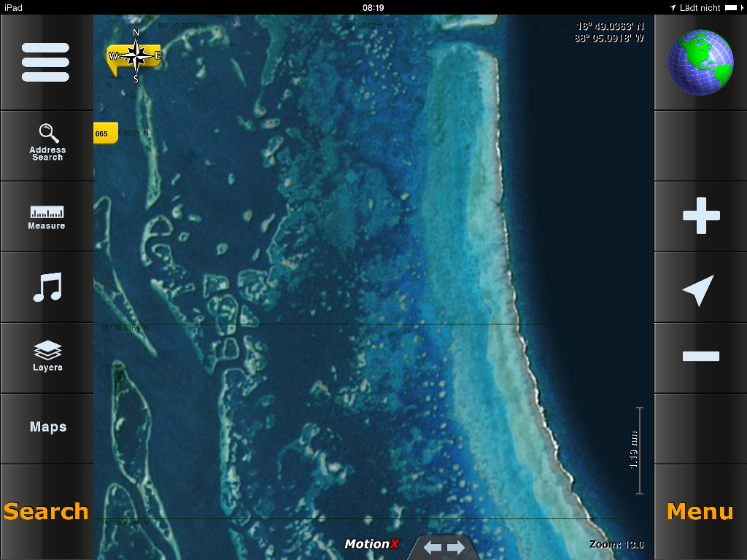This screenshot has height=560, width=747.
Task: Tap the coordinates readout in the top right
Action: [x=610, y=32]
